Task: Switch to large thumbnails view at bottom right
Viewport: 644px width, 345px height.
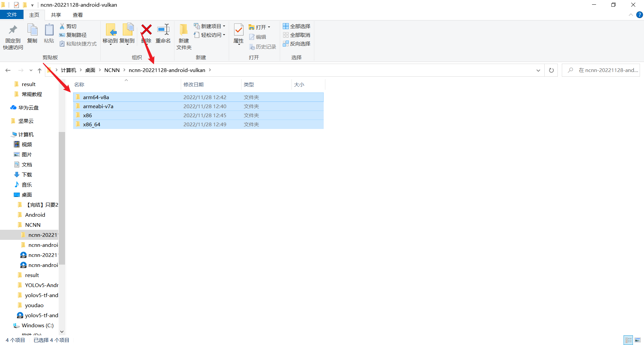Action: tap(638, 340)
